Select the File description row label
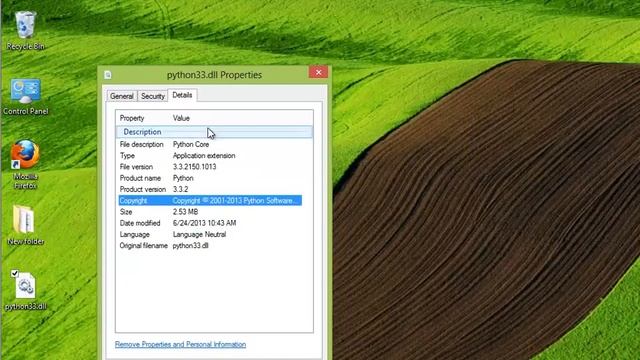This screenshot has height=360, width=640. [141, 144]
